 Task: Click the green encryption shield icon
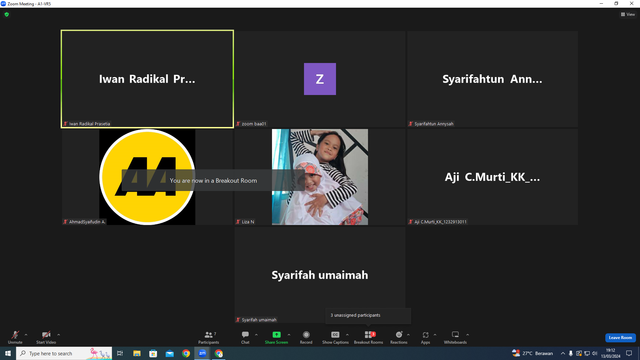pos(7,14)
